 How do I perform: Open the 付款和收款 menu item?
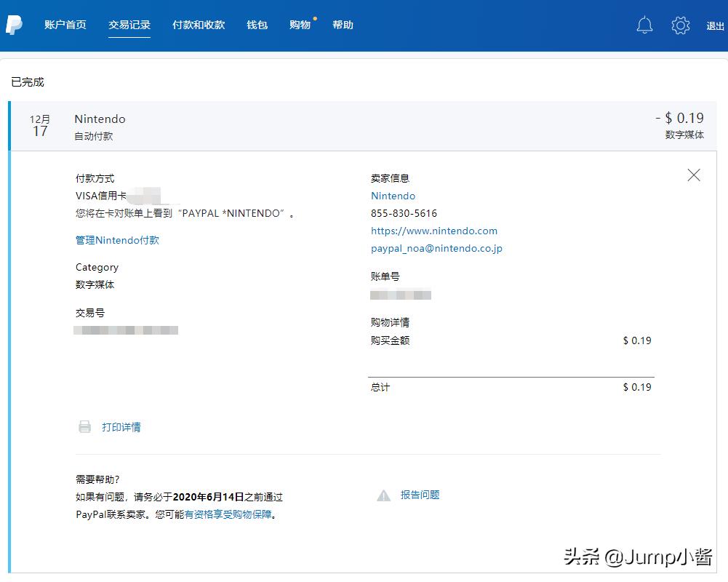198,24
